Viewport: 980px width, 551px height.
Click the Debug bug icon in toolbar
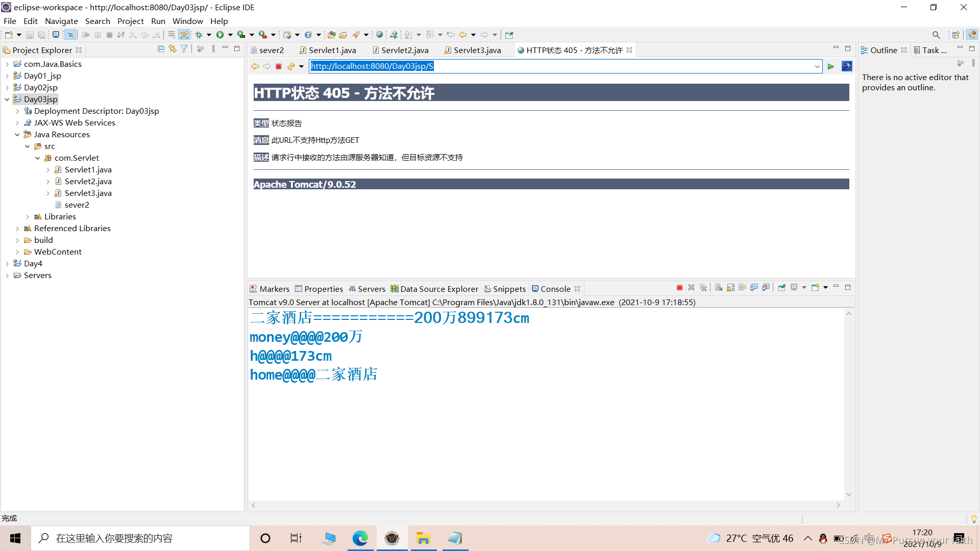click(x=199, y=35)
